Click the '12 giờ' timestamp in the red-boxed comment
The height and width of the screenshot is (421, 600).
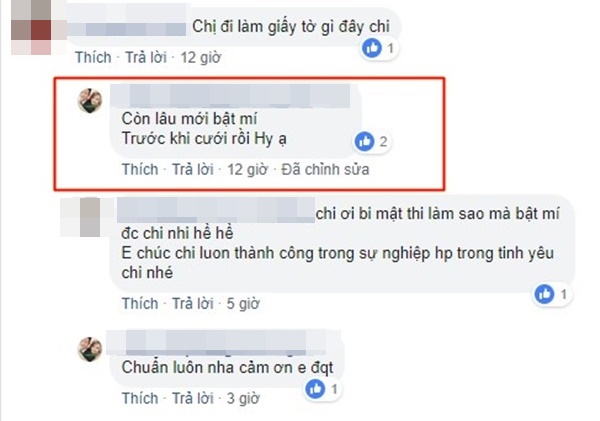(247, 170)
